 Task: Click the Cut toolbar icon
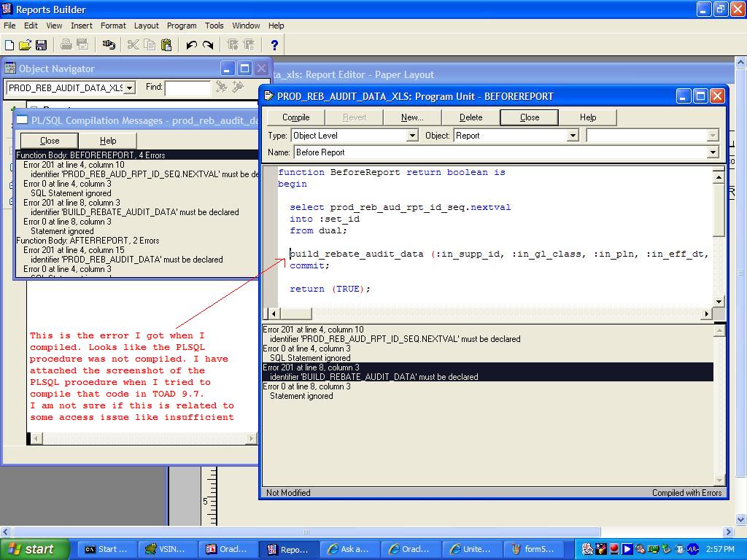[134, 44]
